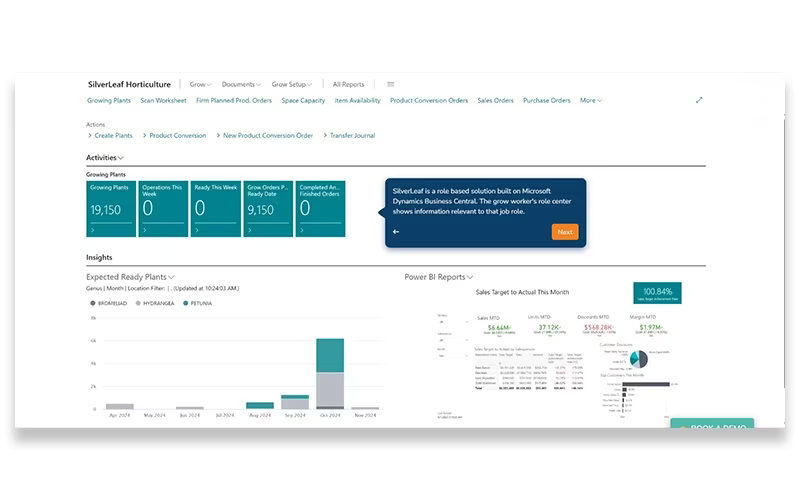Open the Completed An... Finished Orders tile

pyautogui.click(x=320, y=209)
